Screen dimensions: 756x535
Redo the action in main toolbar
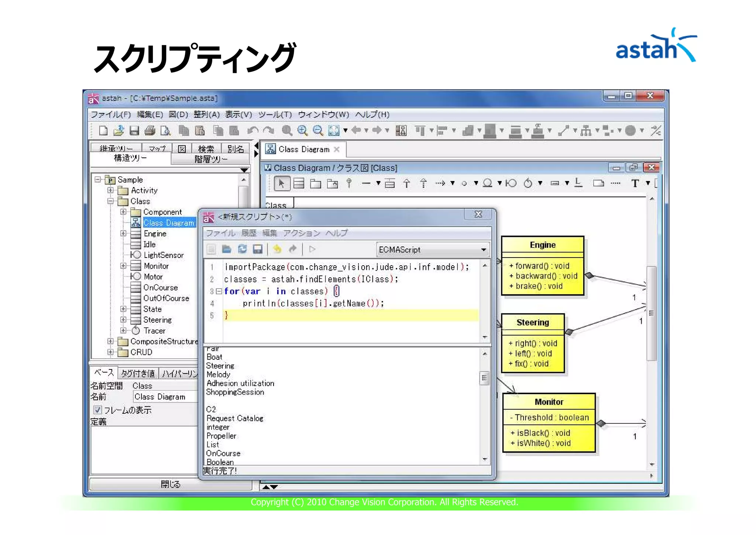(x=269, y=131)
